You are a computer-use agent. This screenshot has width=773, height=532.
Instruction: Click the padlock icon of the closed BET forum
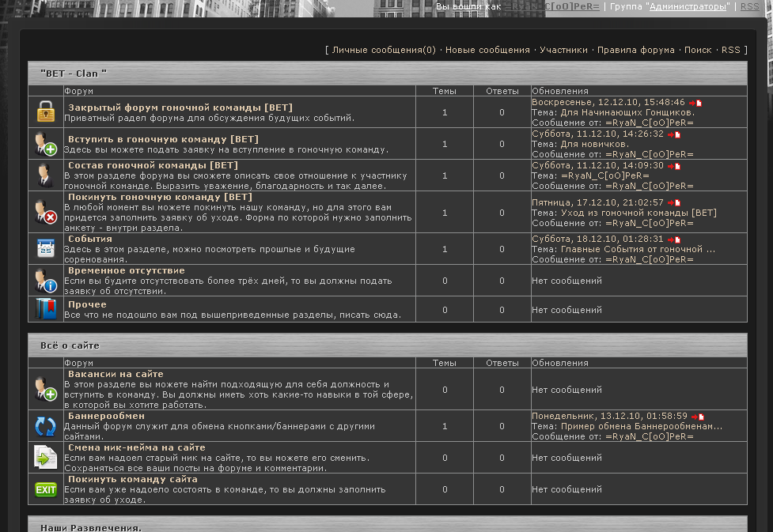pos(46,111)
